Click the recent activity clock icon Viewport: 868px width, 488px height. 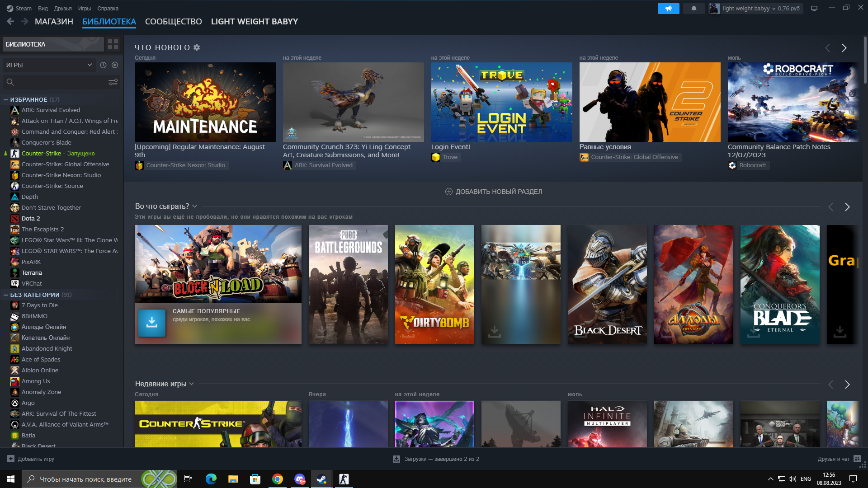point(103,65)
